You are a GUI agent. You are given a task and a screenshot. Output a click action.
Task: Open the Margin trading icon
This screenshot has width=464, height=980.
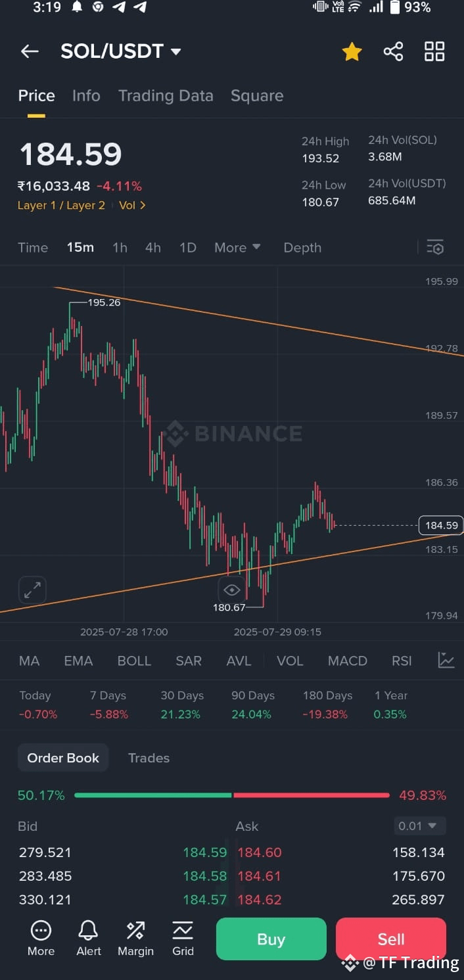[135, 938]
